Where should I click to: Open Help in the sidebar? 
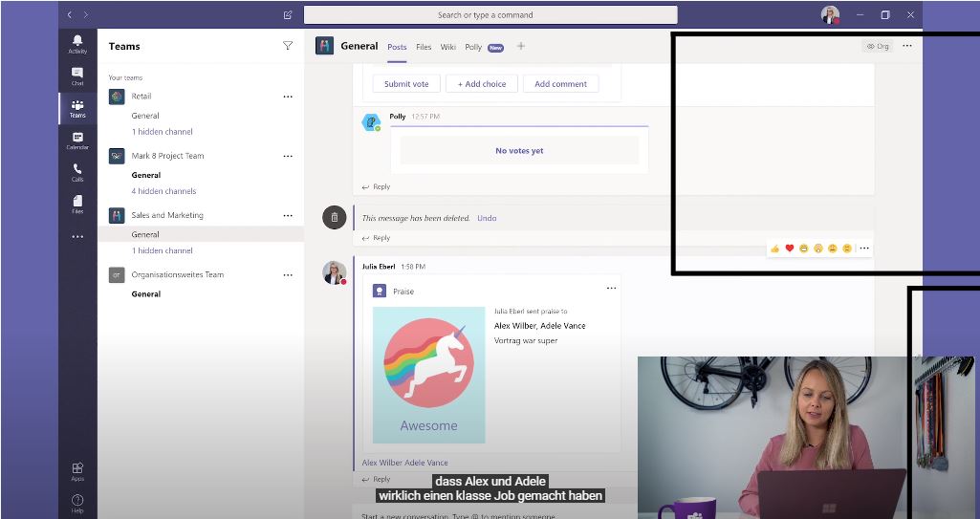[x=77, y=504]
